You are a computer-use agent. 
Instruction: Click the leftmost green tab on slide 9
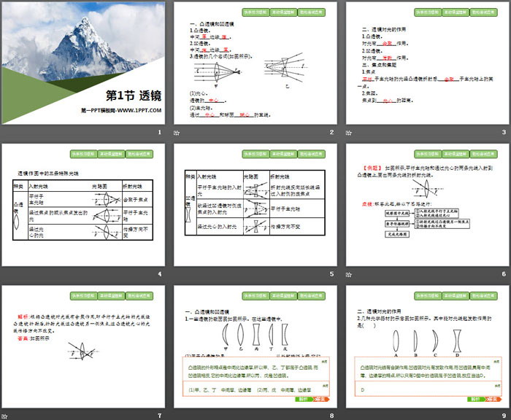pyautogui.click(x=428, y=296)
